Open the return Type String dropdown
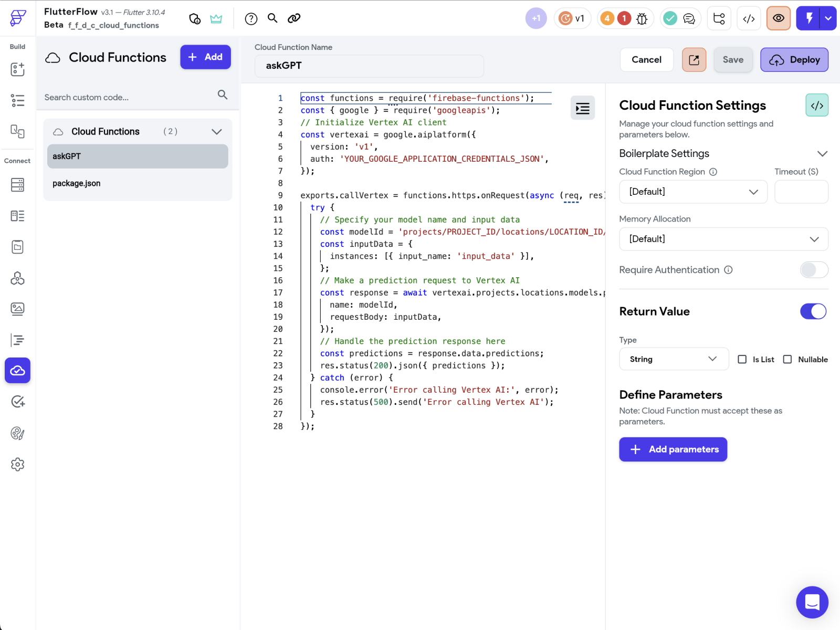 pyautogui.click(x=674, y=359)
